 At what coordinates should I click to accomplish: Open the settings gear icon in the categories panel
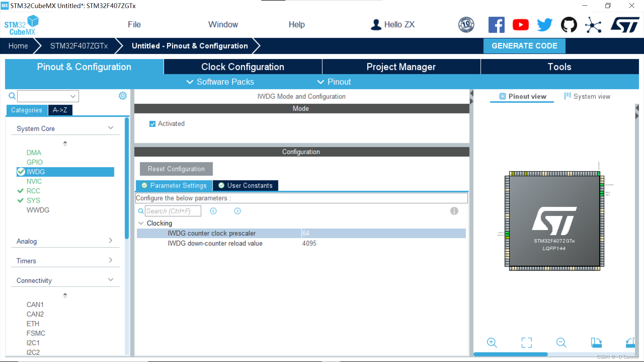pyautogui.click(x=123, y=96)
